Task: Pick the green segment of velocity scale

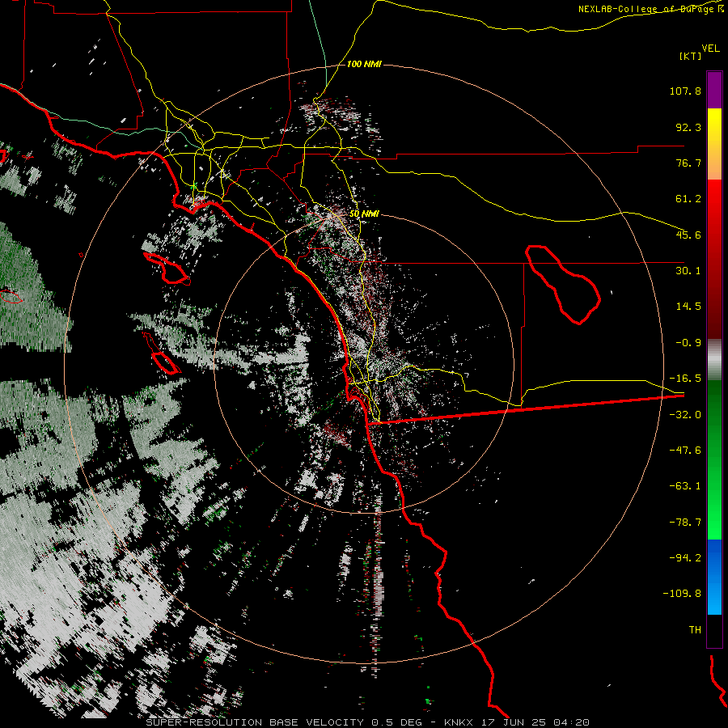Action: 714,459
